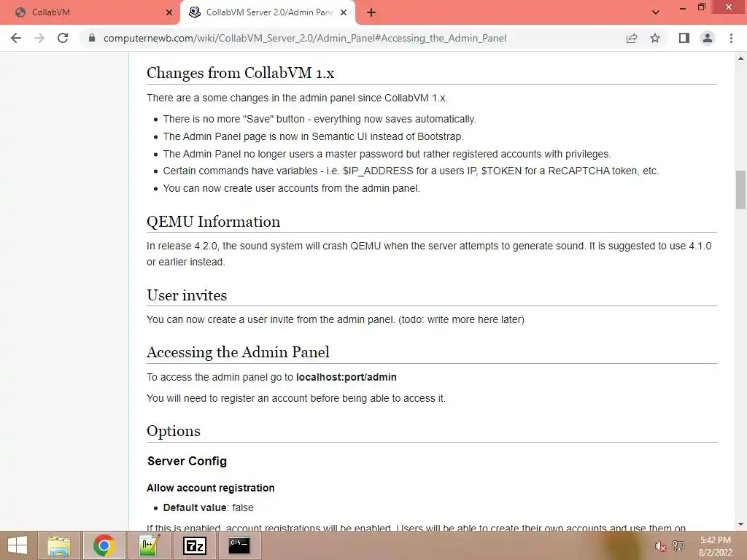
Task: Minimize the Chrome window
Action: tap(683, 7)
